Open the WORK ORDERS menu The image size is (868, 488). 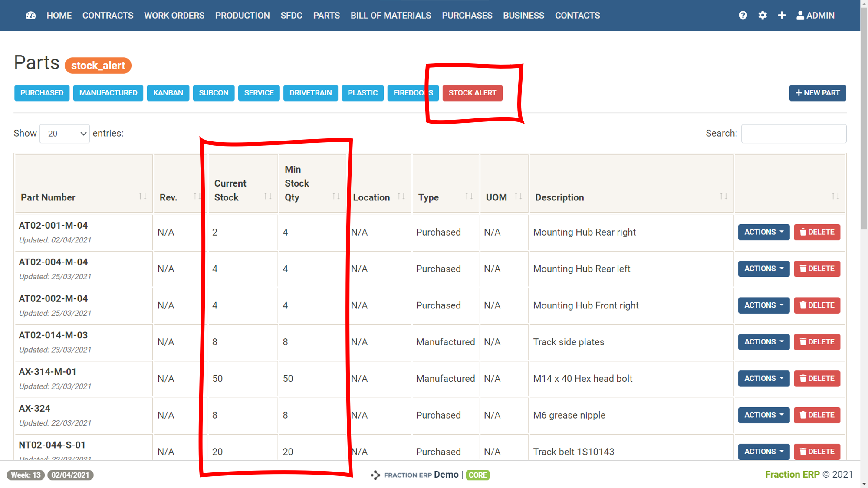pyautogui.click(x=174, y=16)
